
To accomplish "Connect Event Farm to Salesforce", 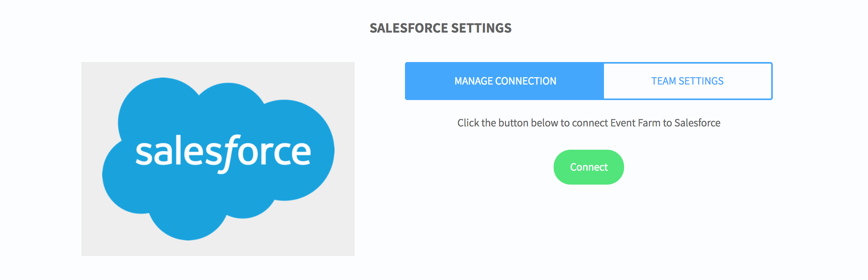I will click(588, 167).
